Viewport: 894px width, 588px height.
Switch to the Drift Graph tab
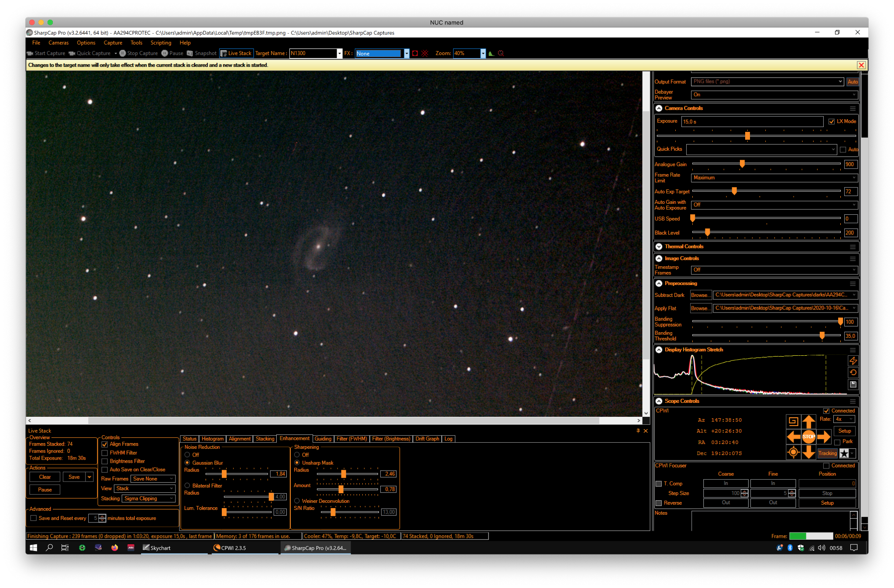[427, 439]
